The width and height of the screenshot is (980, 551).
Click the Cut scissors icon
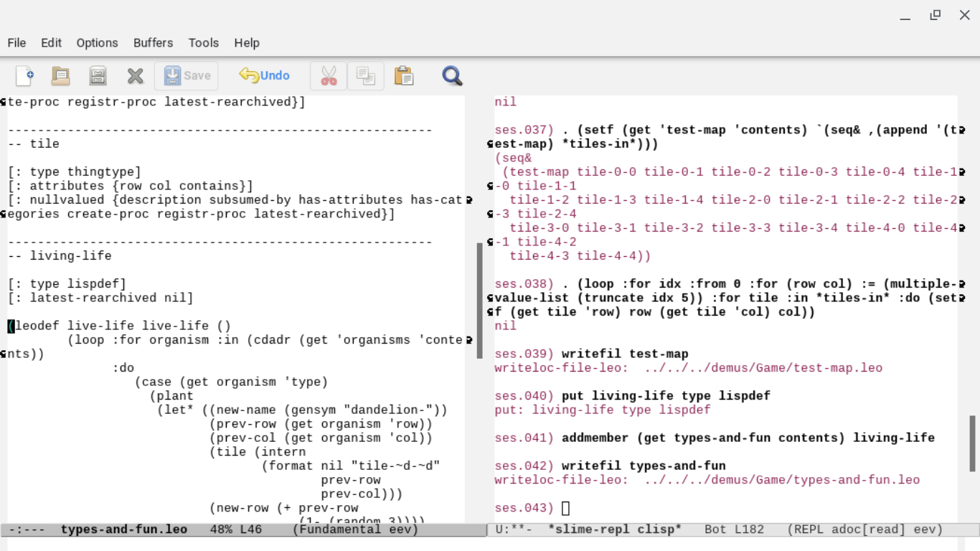(x=329, y=75)
